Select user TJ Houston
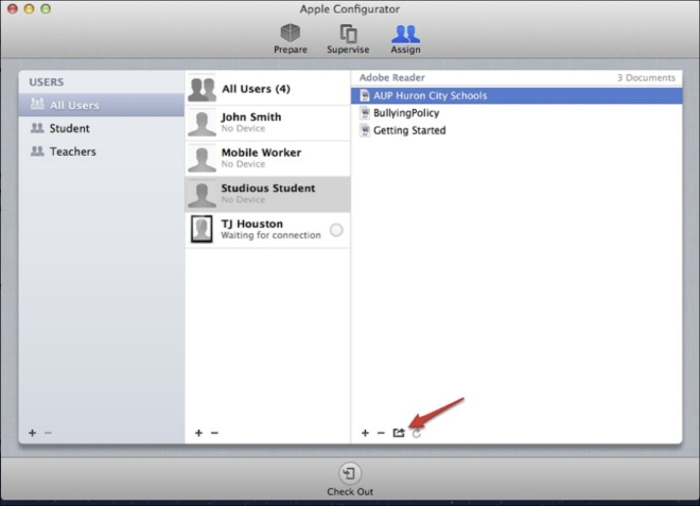This screenshot has height=506, width=700. [x=268, y=230]
